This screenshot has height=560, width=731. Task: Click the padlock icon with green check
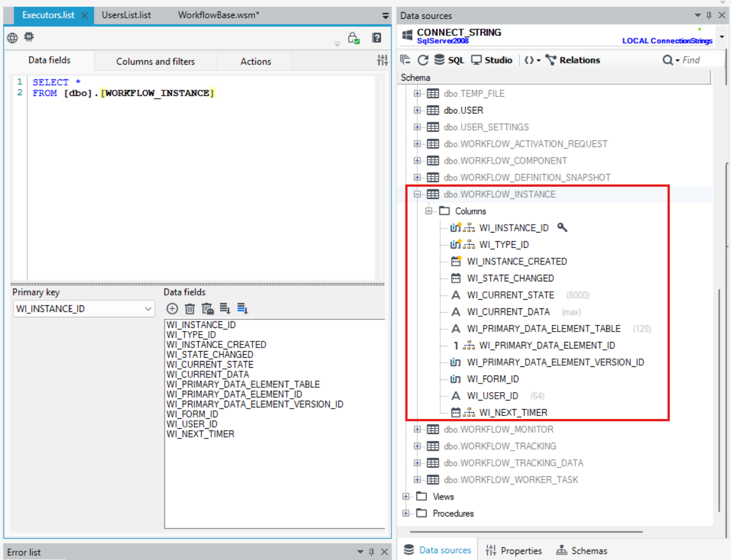click(x=354, y=38)
